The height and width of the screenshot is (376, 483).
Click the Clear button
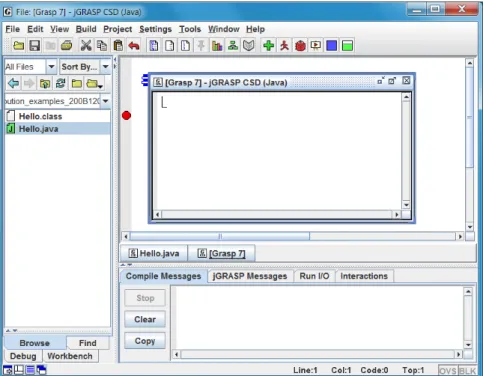coord(145,319)
